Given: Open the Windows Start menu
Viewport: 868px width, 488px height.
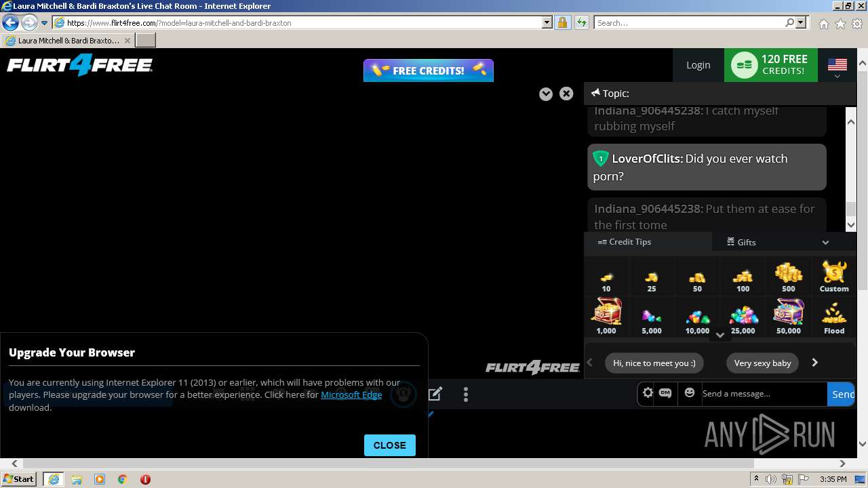Looking at the screenshot, I should coord(19,479).
